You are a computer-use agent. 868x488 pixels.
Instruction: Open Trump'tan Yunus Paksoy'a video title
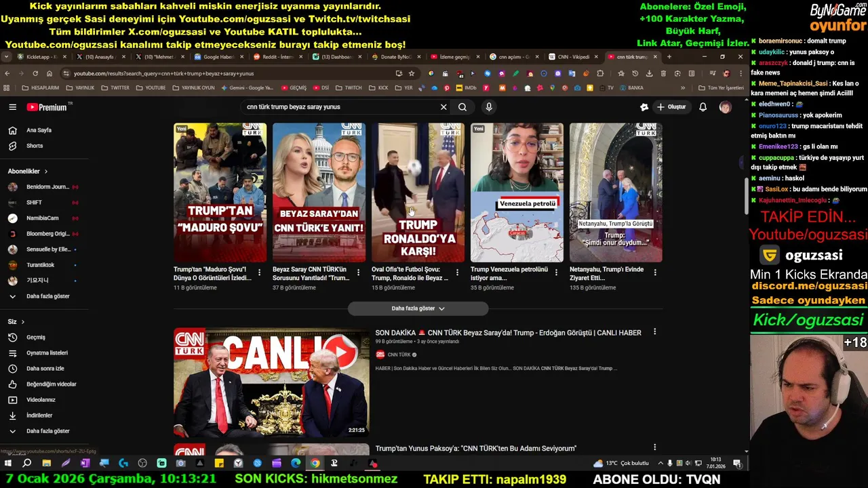pos(475,448)
